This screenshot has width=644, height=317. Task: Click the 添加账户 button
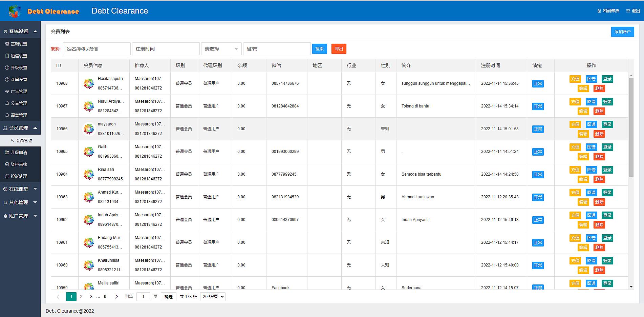(x=622, y=32)
